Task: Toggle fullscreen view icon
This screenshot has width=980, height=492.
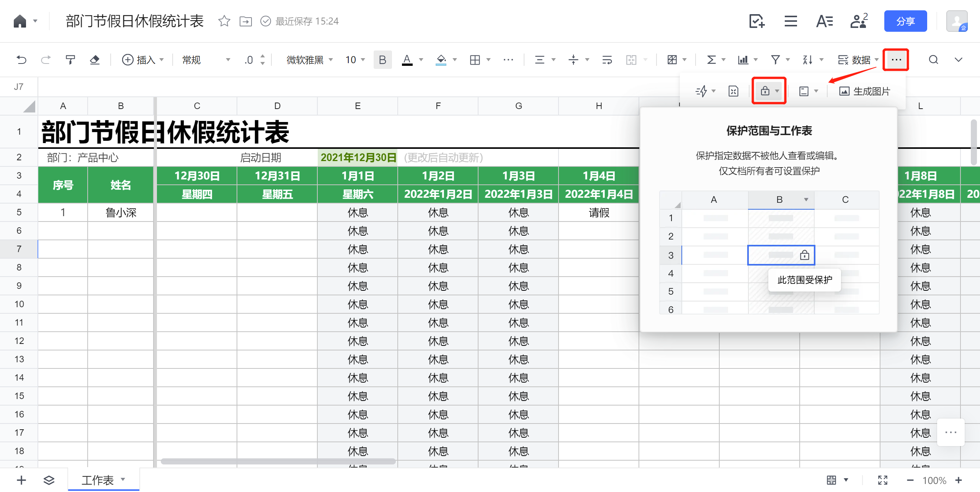Action: coord(882,480)
